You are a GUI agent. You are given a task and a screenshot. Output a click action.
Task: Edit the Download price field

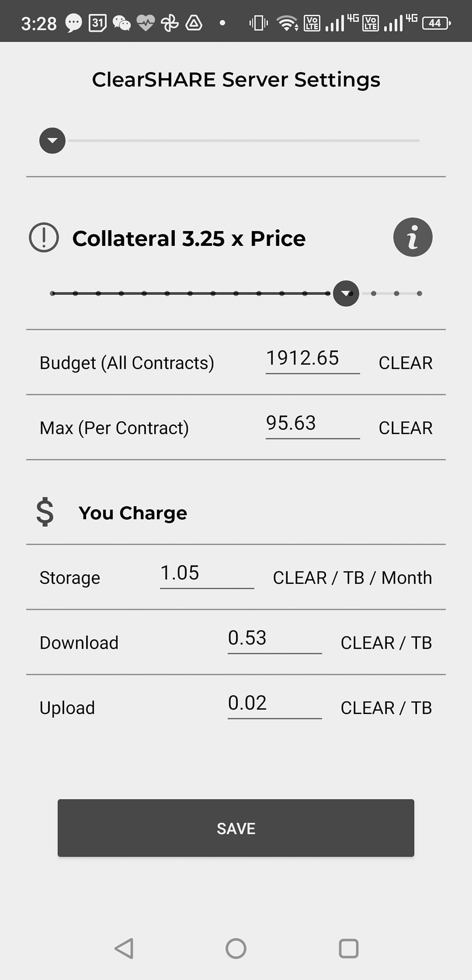(274, 638)
